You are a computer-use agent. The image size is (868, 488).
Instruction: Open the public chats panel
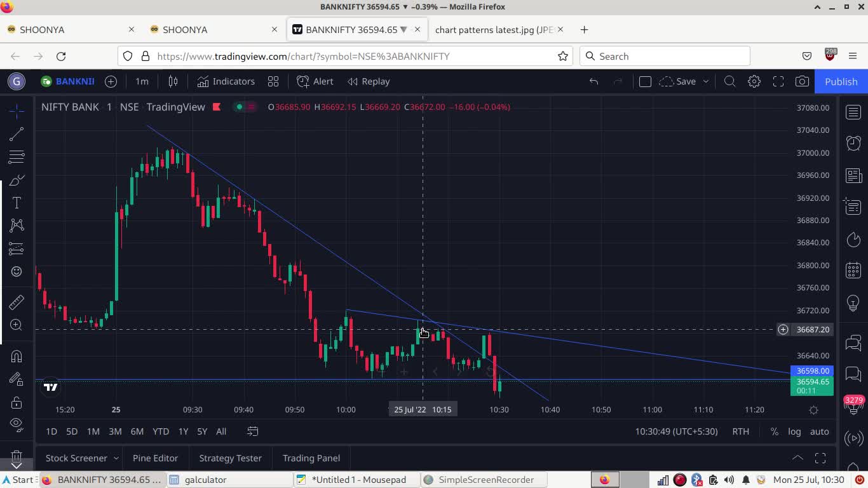(x=853, y=344)
